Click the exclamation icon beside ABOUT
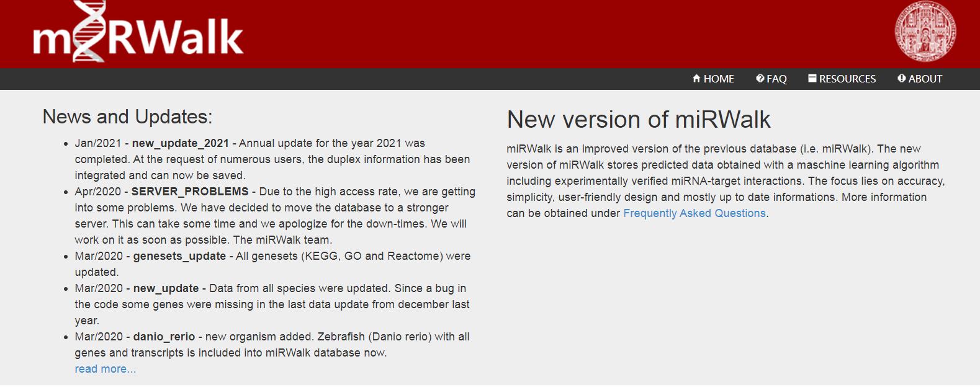Image resolution: width=980 pixels, height=390 pixels. coord(901,79)
